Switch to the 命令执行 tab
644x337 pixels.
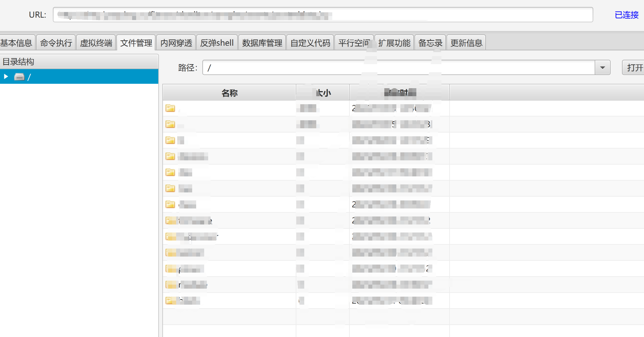(x=56, y=43)
